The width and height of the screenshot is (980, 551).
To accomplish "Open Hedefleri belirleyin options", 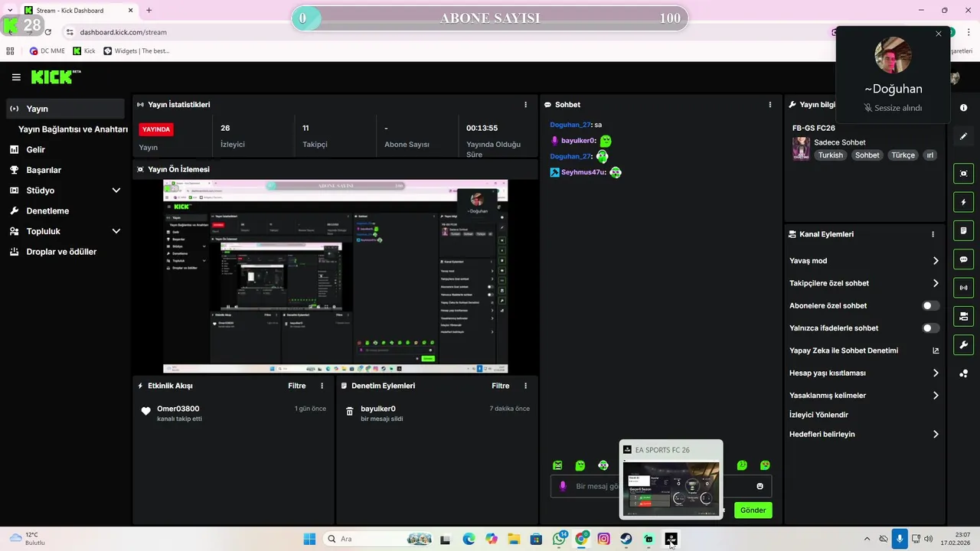I will (x=936, y=434).
